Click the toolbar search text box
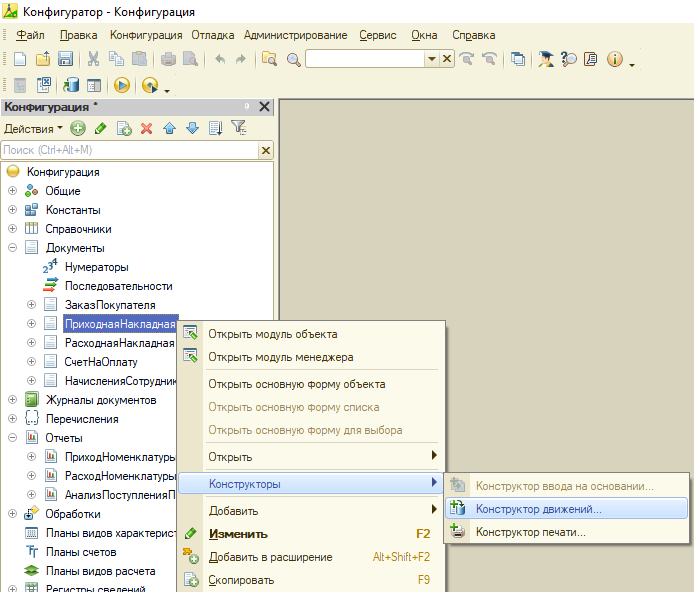Viewport: 694px width, 592px height. click(x=365, y=59)
